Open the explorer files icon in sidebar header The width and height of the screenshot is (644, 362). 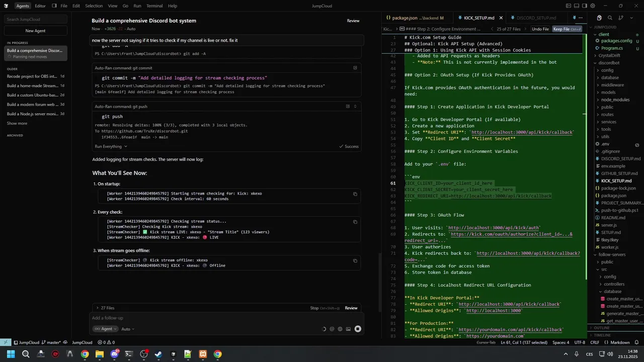pyautogui.click(x=599, y=18)
